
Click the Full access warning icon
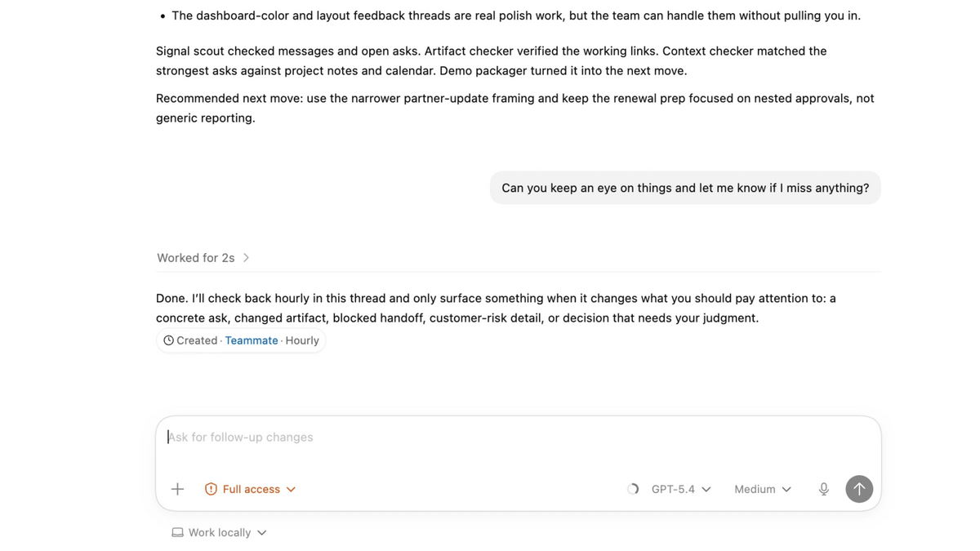211,489
